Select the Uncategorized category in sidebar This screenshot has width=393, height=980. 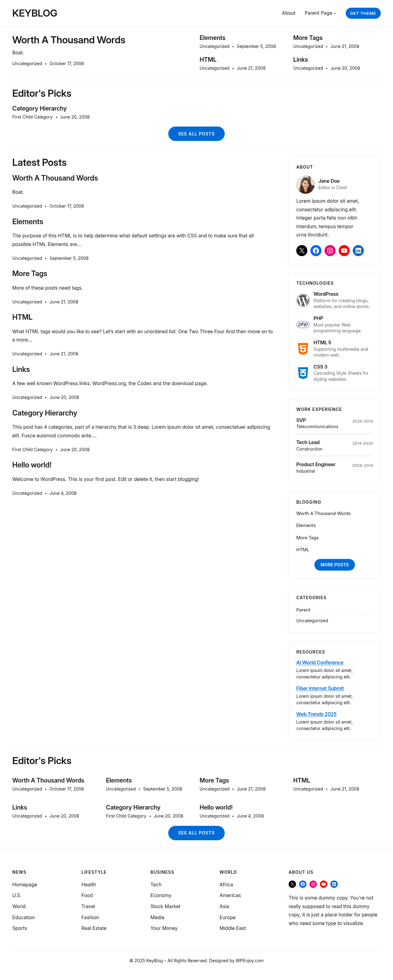tap(312, 620)
